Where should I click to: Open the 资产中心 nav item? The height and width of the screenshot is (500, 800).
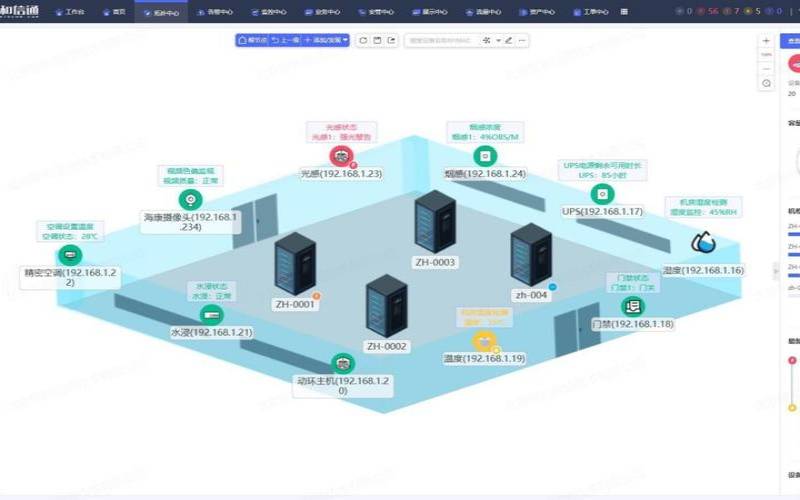(x=537, y=12)
